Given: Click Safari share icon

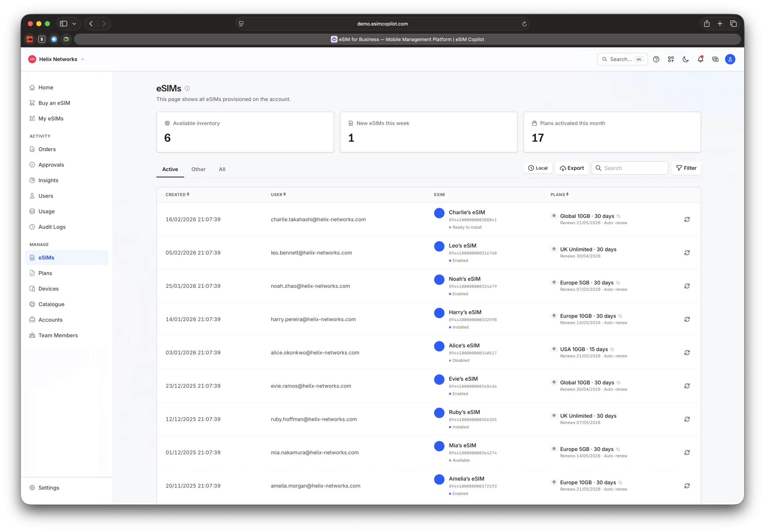Looking at the screenshot, I should tap(707, 24).
